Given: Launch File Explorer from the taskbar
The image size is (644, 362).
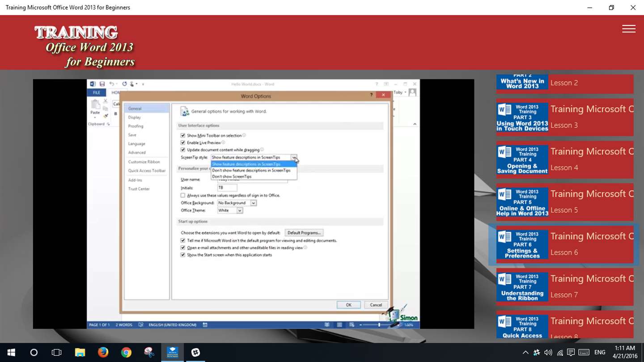Looking at the screenshot, I should click(80, 353).
